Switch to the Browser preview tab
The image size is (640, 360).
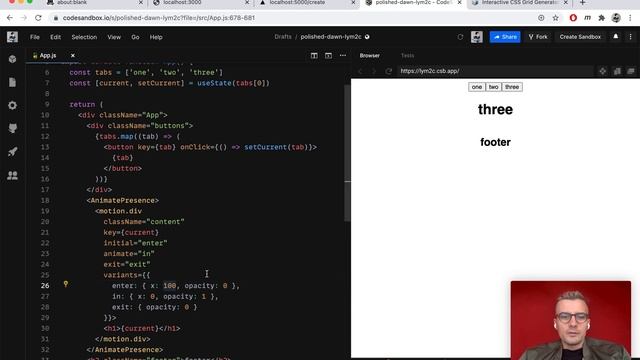[x=369, y=56]
